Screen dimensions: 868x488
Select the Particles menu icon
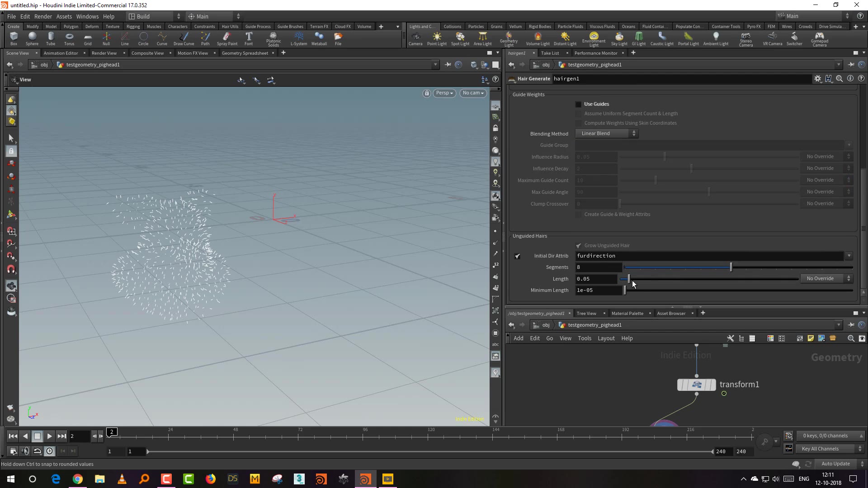pyautogui.click(x=476, y=26)
